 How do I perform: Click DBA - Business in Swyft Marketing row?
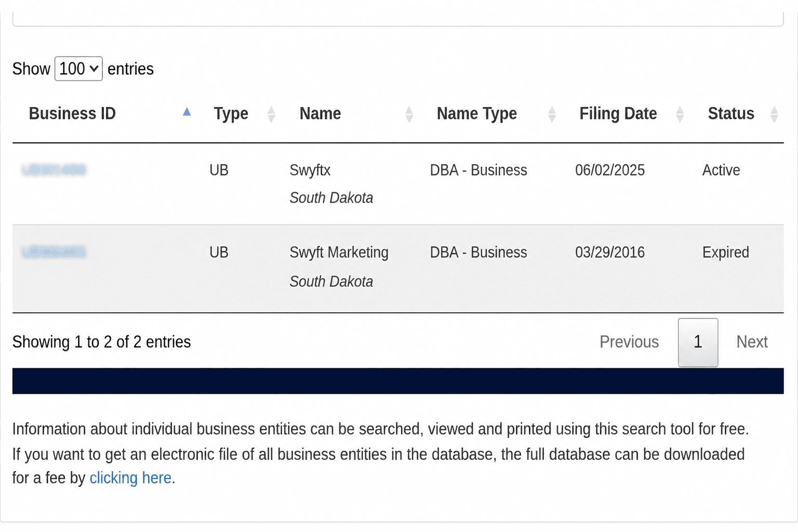[478, 252]
